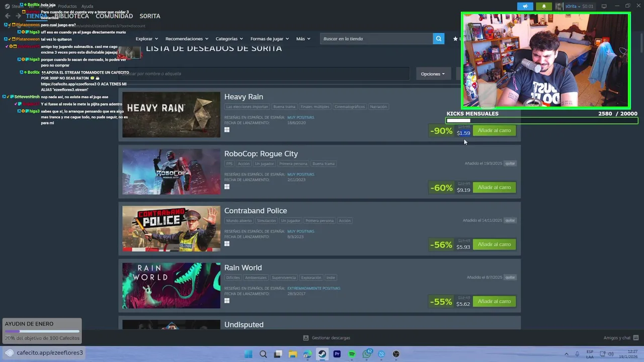Click the Windows platform icon under RoboCop
The width and height of the screenshot is (644, 362).
(227, 187)
